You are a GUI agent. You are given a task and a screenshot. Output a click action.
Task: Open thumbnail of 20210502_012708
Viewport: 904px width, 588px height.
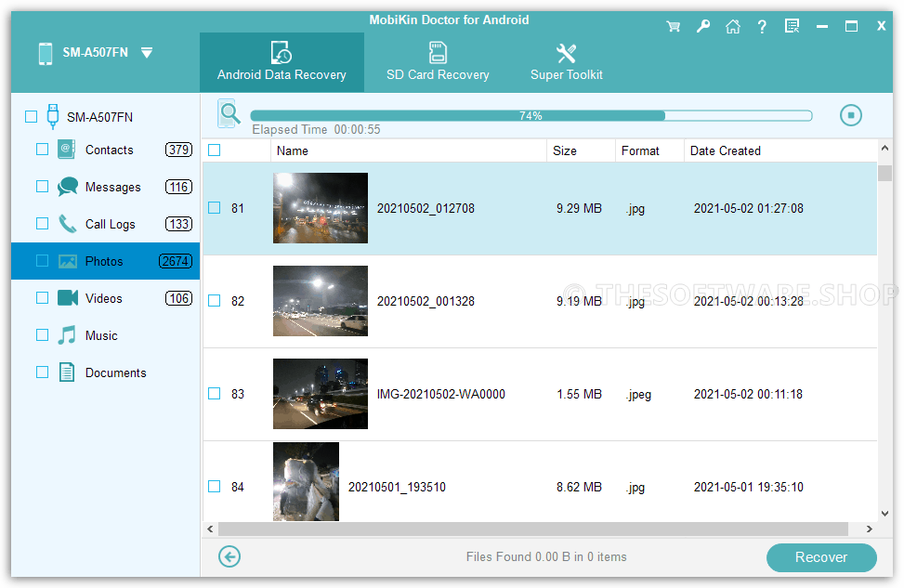[321, 208]
